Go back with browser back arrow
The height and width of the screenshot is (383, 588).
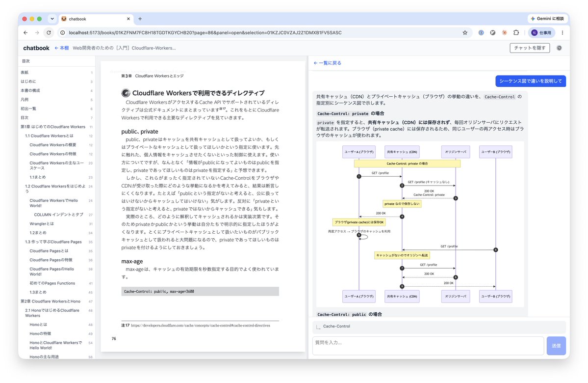(26, 33)
